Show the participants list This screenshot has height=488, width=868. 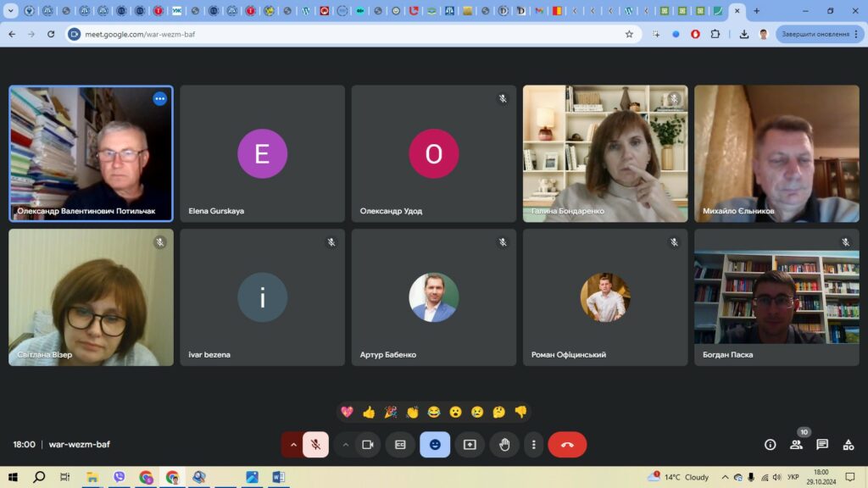tap(796, 445)
